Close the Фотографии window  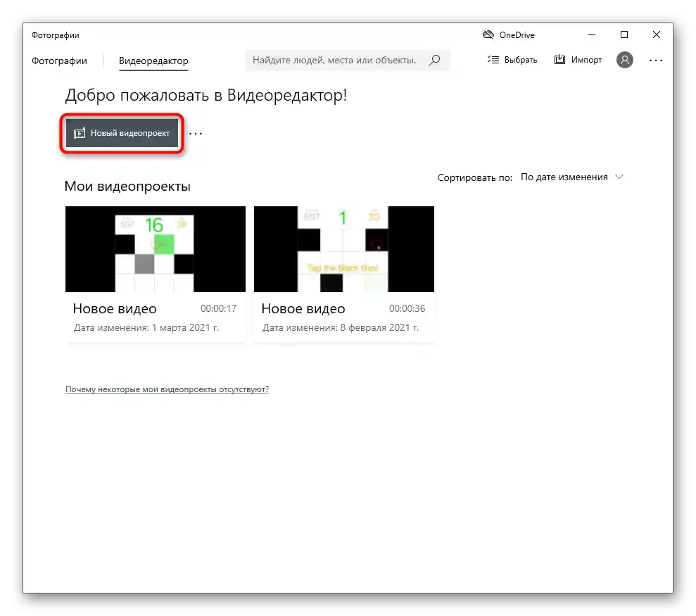[657, 34]
